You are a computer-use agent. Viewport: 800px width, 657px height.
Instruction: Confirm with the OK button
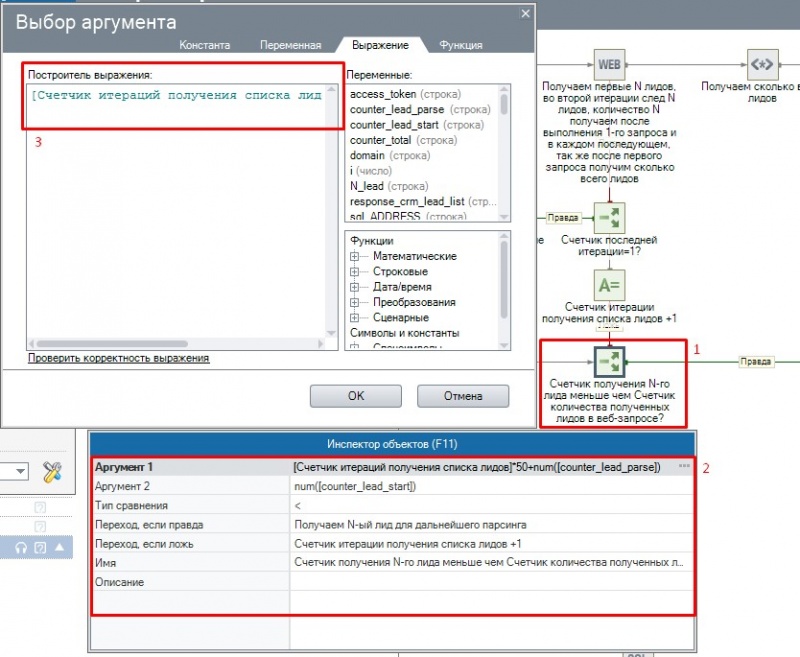pos(356,396)
